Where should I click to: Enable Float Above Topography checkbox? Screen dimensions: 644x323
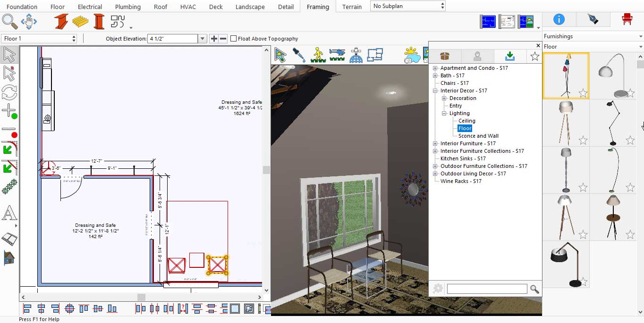(233, 39)
